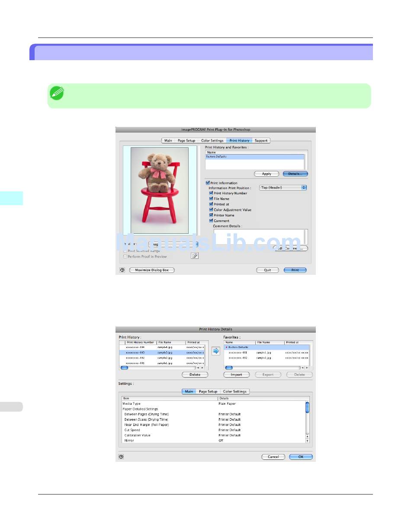This screenshot has width=411, height=532.
Task: Switch to Page Setup tab under Settings
Action: coord(208,391)
